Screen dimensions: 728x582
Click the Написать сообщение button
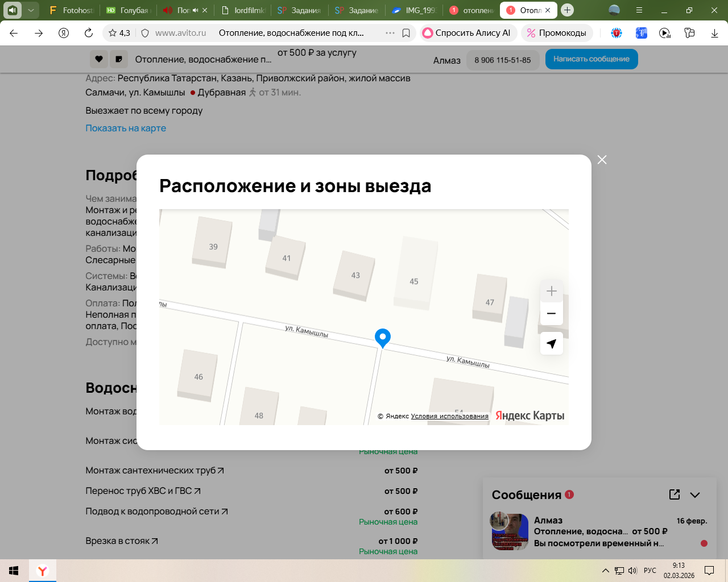591,59
